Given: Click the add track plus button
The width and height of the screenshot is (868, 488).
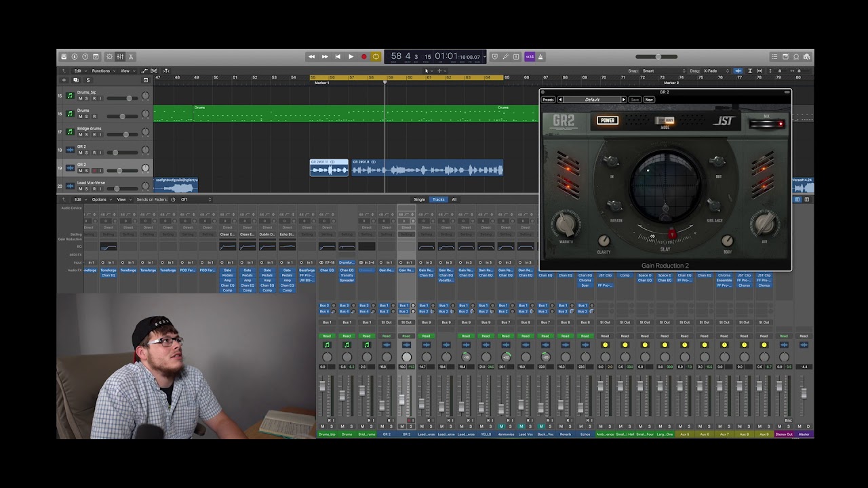Looking at the screenshot, I should coord(64,80).
